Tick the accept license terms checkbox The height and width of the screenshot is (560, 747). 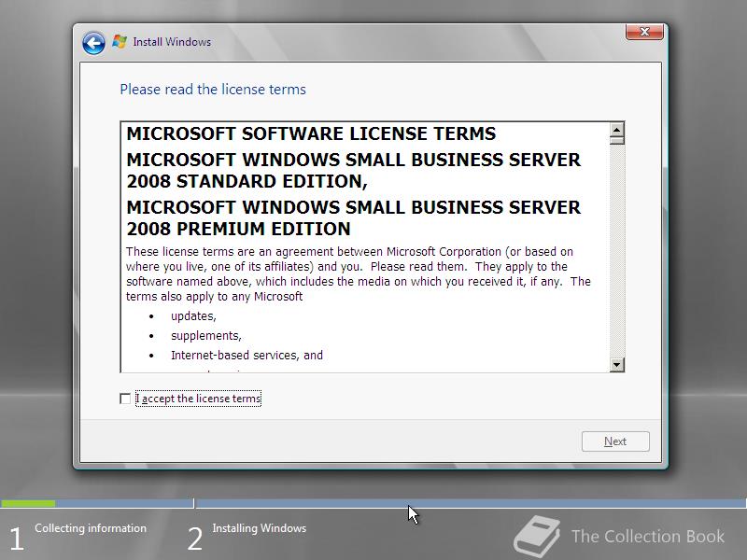tap(125, 399)
